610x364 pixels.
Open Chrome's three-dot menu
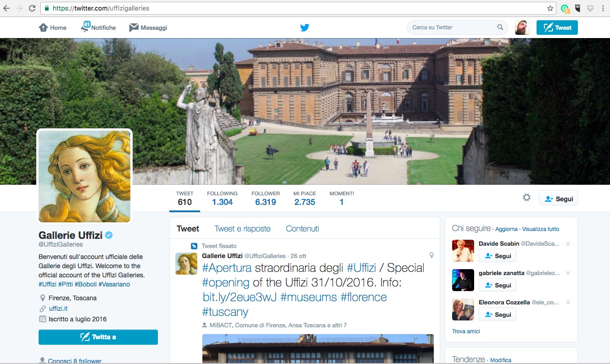click(603, 8)
